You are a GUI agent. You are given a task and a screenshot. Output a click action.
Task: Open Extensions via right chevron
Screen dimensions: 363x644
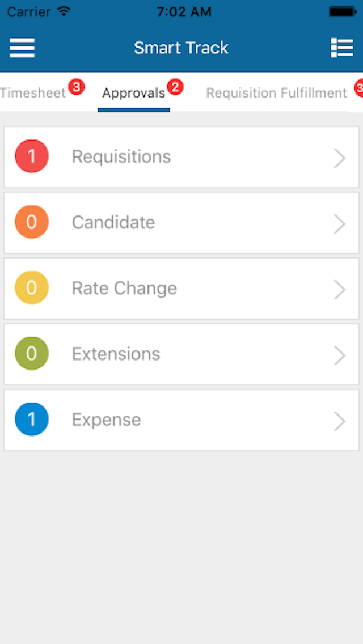click(x=340, y=355)
